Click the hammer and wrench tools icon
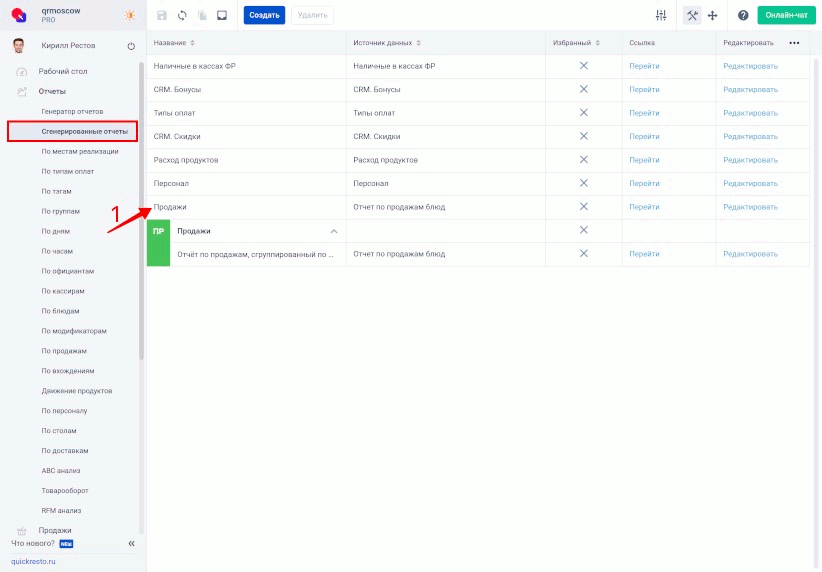The width and height of the screenshot is (822, 572). coord(692,15)
